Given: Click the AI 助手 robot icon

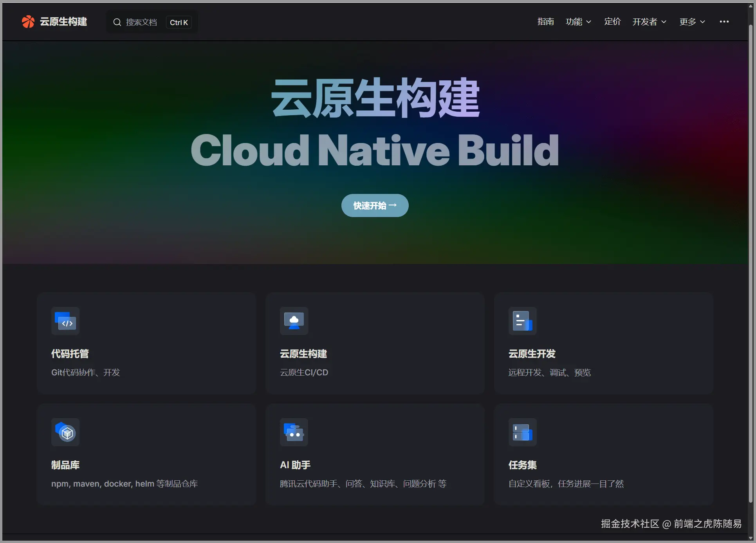Looking at the screenshot, I should (x=294, y=432).
